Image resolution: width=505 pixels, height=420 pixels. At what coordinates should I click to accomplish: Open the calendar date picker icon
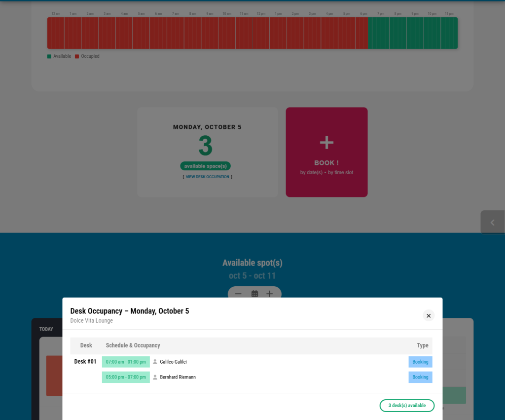(254, 294)
